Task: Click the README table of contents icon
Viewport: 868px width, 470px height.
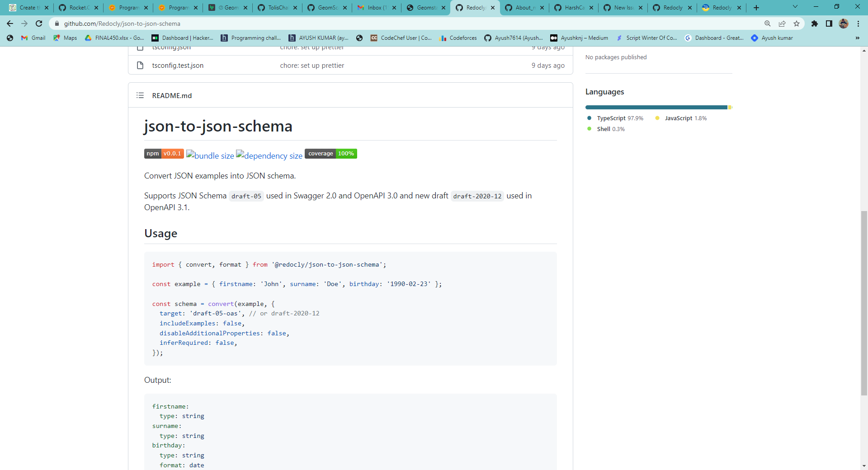Action: (x=140, y=95)
